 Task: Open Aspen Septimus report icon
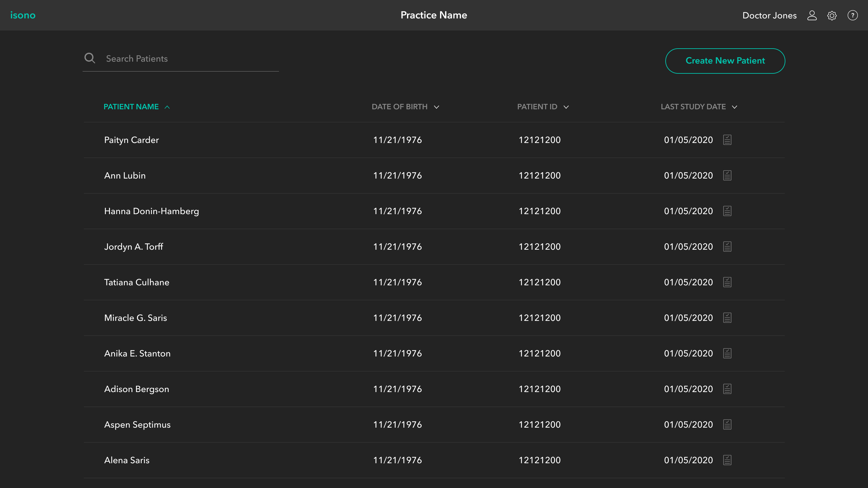[727, 425]
